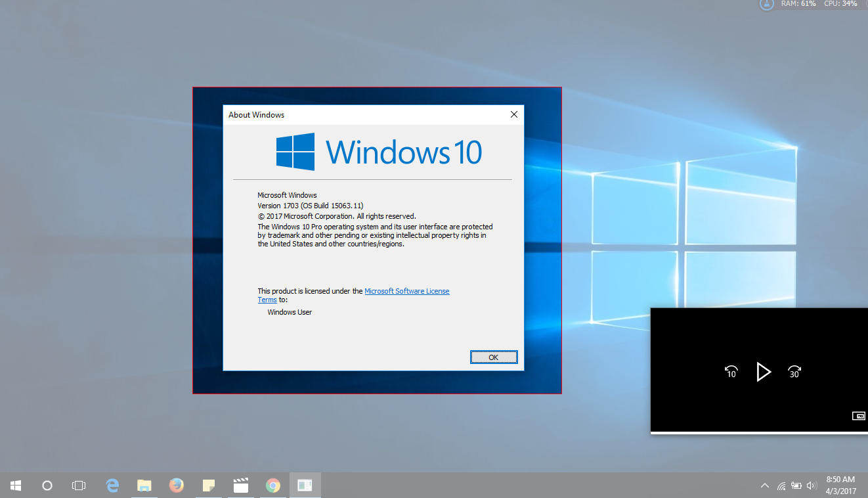Click the CPU: 34% readout

pos(840,4)
